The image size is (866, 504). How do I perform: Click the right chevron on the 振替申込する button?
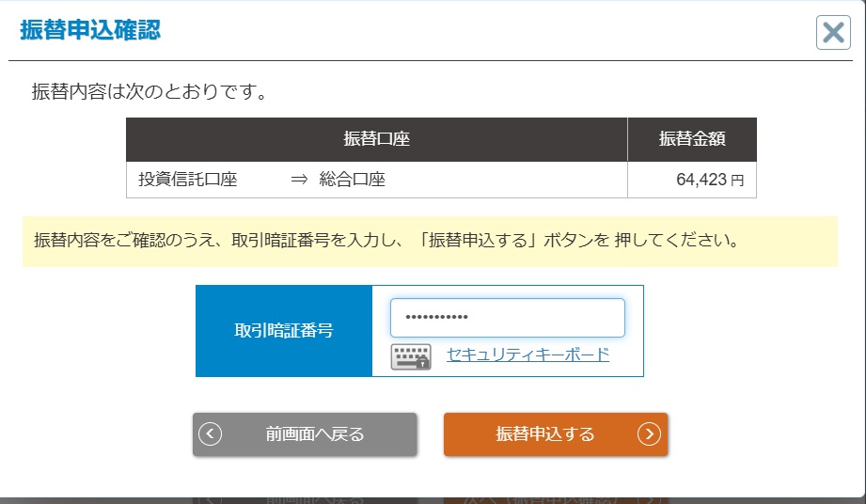649,434
